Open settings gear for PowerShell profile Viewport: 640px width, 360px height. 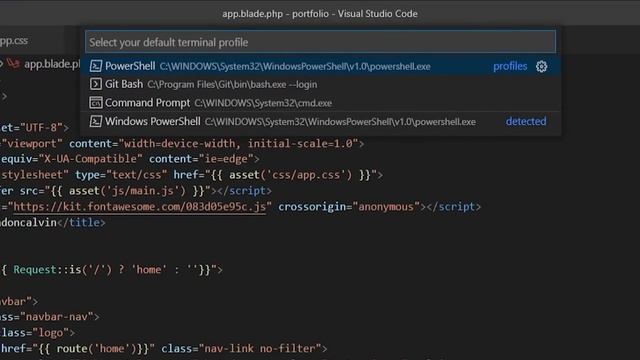pyautogui.click(x=542, y=67)
